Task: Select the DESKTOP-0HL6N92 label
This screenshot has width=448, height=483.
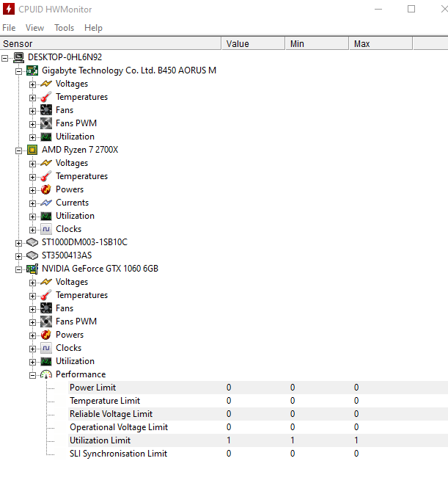Action: (x=65, y=57)
